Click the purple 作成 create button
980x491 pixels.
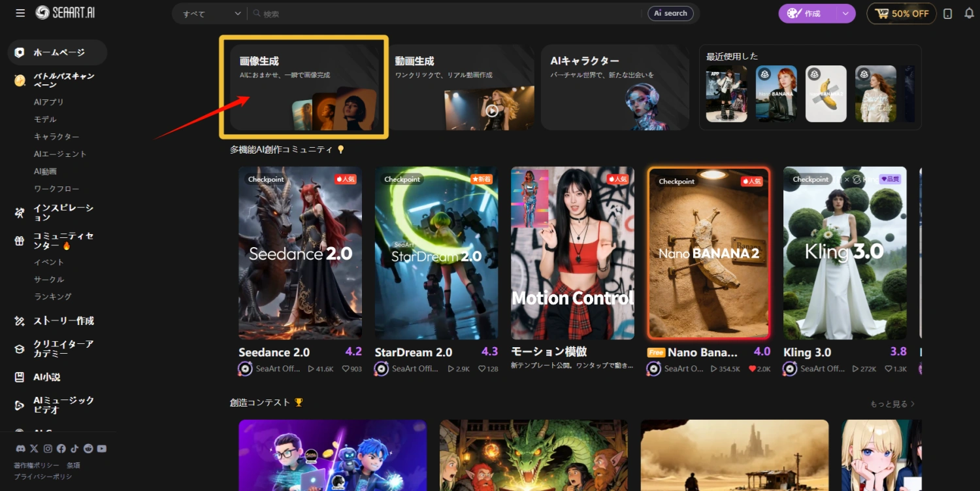pyautogui.click(x=808, y=14)
